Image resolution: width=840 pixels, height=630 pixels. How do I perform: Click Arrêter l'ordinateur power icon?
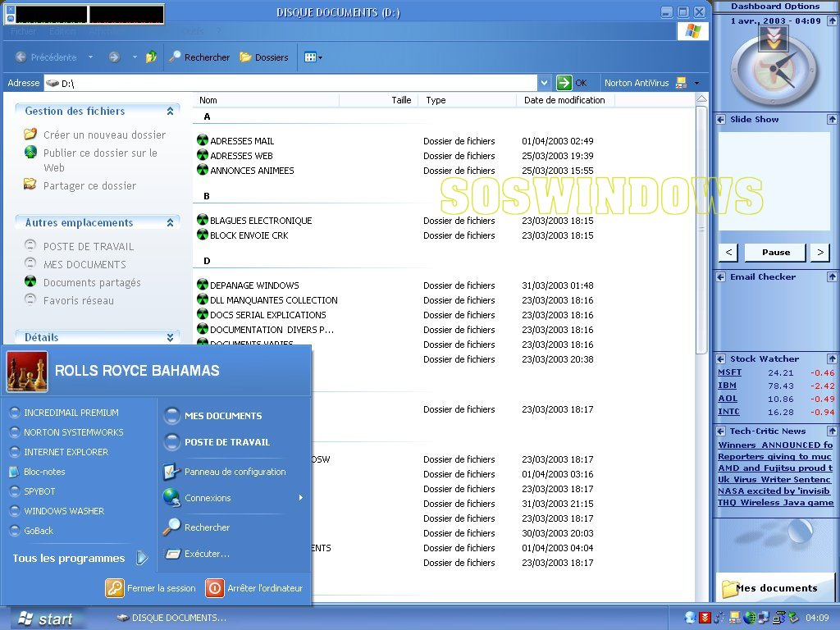(x=214, y=588)
